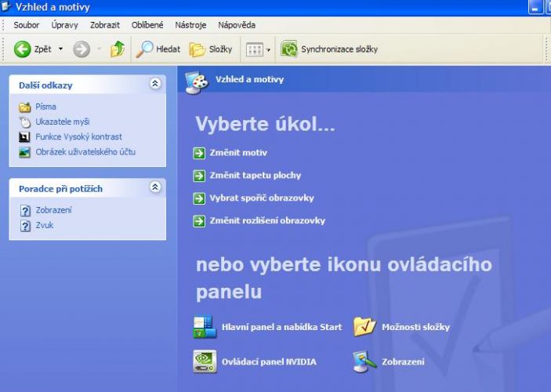Click the Vybrat spořič obrazovky link
551x392 pixels.
coord(262,198)
